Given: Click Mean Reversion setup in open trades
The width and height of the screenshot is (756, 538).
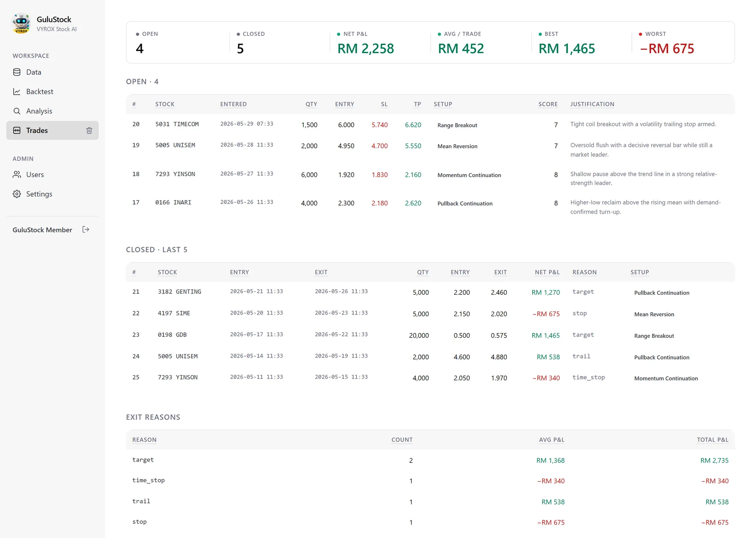Looking at the screenshot, I should pos(457,146).
